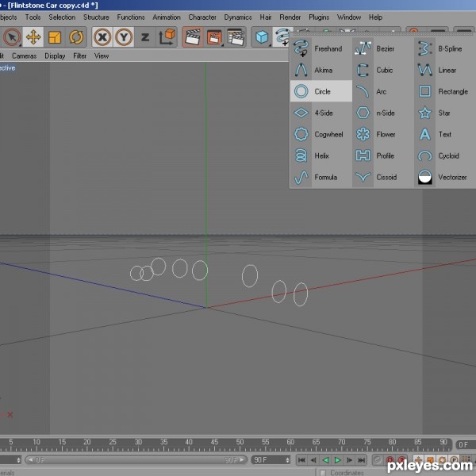
Task: Open the Selection menu
Action: click(x=62, y=17)
